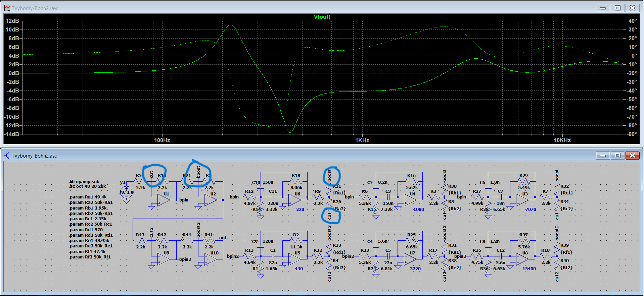Select the V1 voltage source symbol

[x=126, y=192]
